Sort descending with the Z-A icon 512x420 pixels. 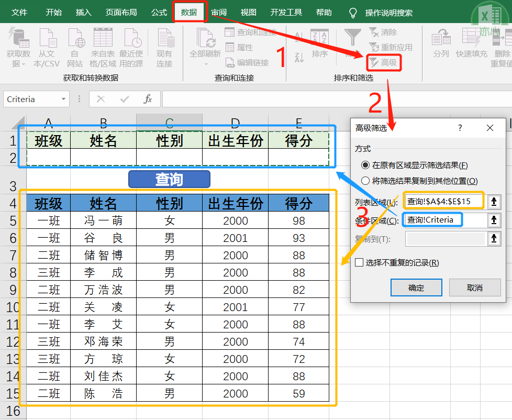click(x=299, y=58)
